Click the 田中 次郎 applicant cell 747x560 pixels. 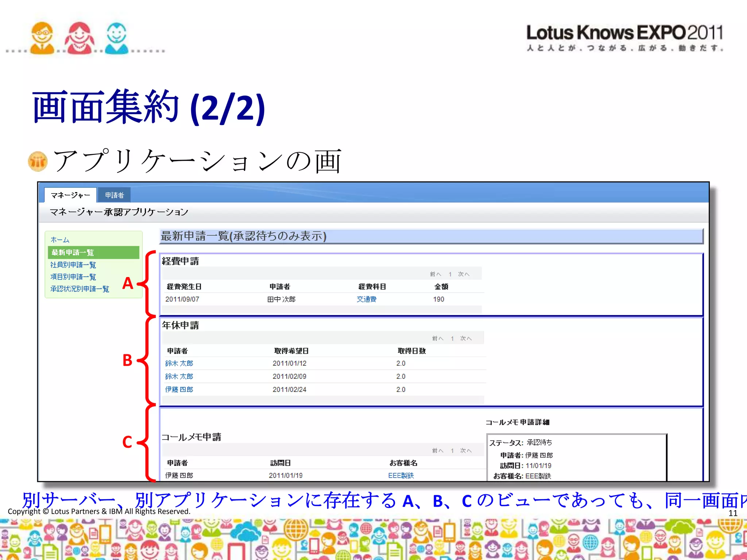point(281,299)
